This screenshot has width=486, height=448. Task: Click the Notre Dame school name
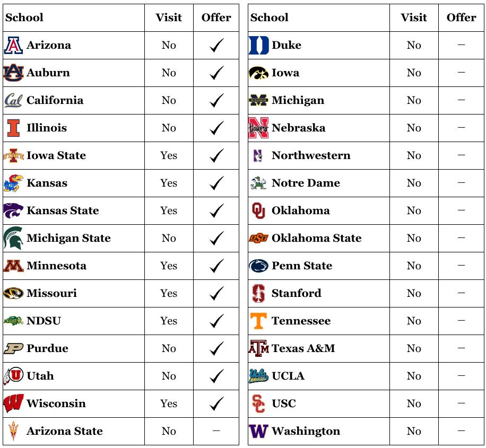(306, 183)
